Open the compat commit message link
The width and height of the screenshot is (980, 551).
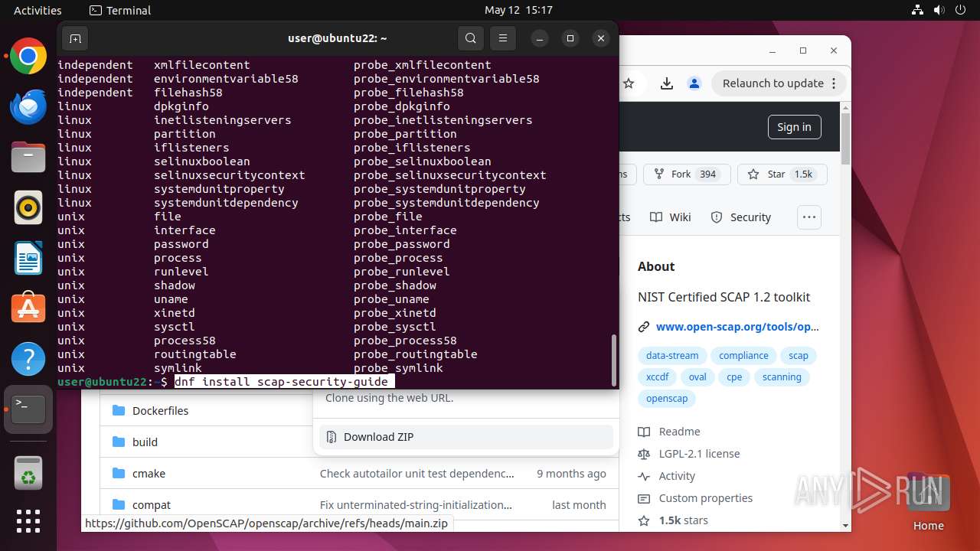[416, 505]
